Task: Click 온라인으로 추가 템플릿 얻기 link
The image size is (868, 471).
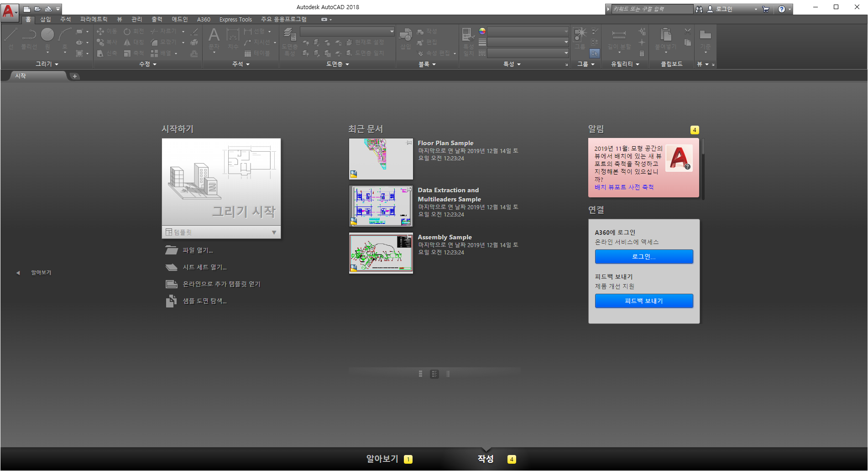Action: pos(213,284)
